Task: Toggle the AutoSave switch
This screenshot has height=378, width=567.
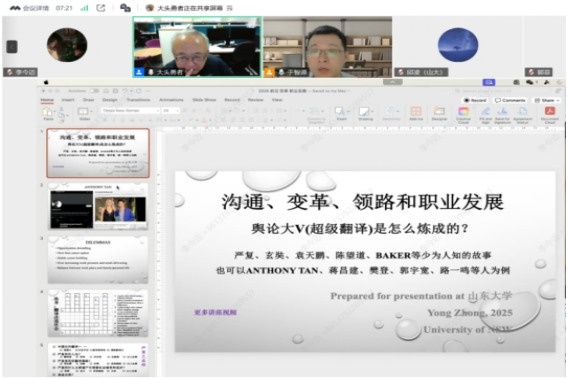Action: tap(94, 91)
